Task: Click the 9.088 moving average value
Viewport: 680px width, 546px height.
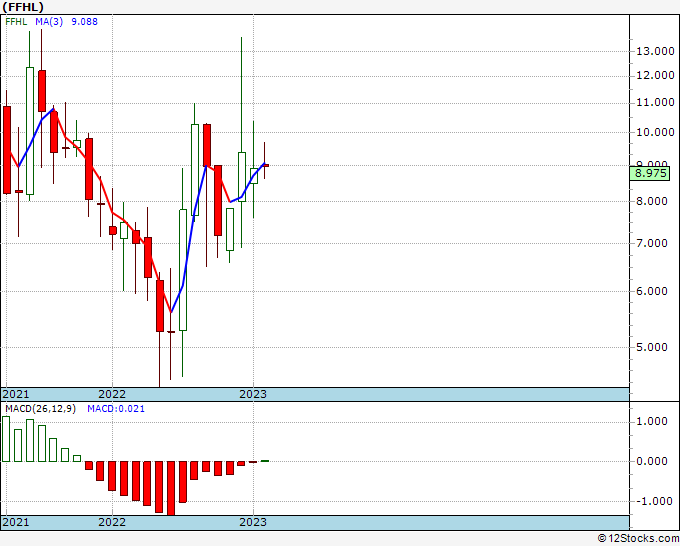Action: click(x=85, y=22)
